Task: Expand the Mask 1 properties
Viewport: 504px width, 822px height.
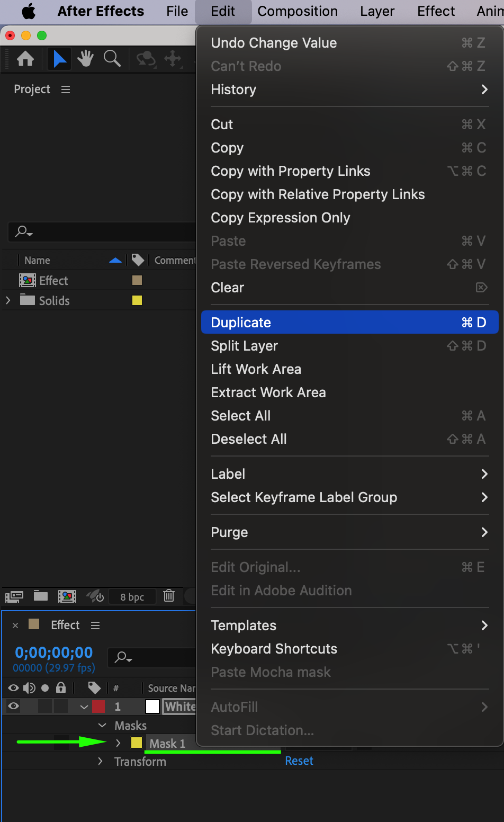Action: 118,743
